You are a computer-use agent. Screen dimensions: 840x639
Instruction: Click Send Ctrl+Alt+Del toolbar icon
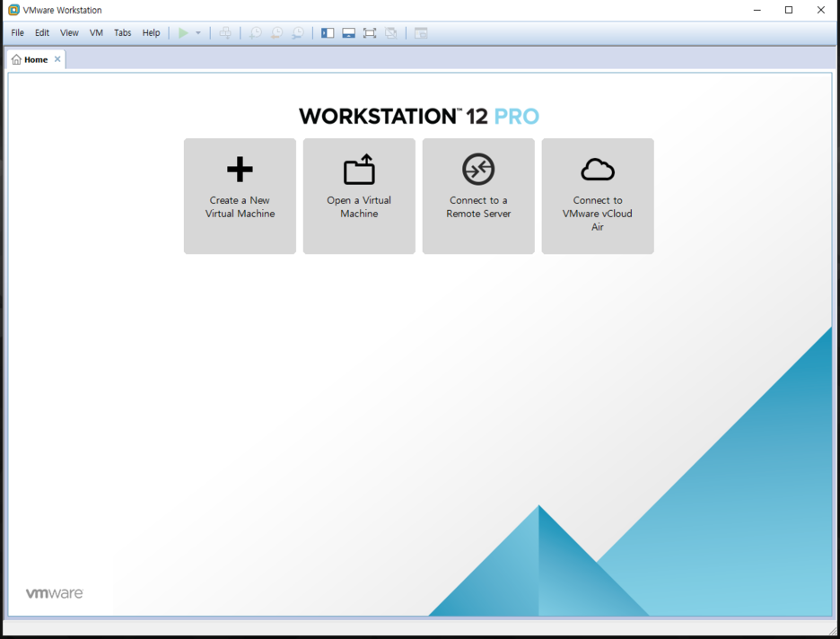click(x=225, y=33)
